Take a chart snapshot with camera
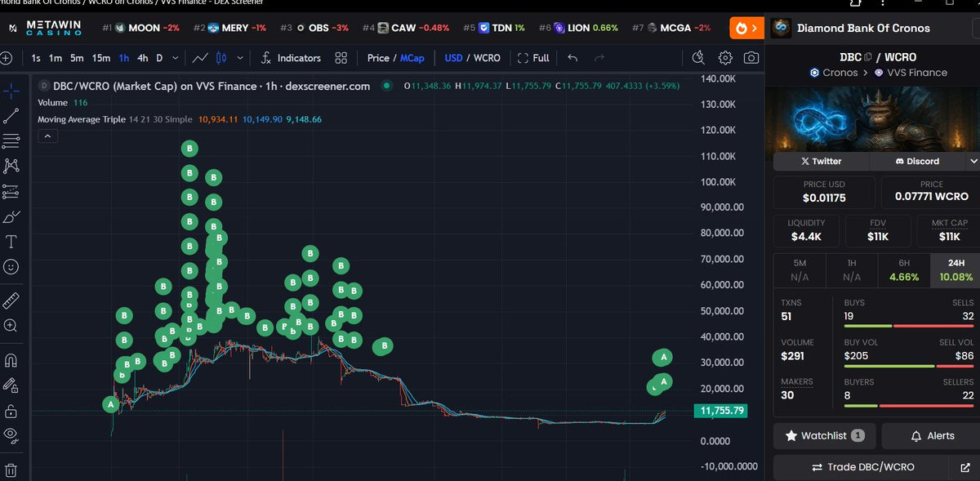The width and height of the screenshot is (980, 481). point(751,58)
